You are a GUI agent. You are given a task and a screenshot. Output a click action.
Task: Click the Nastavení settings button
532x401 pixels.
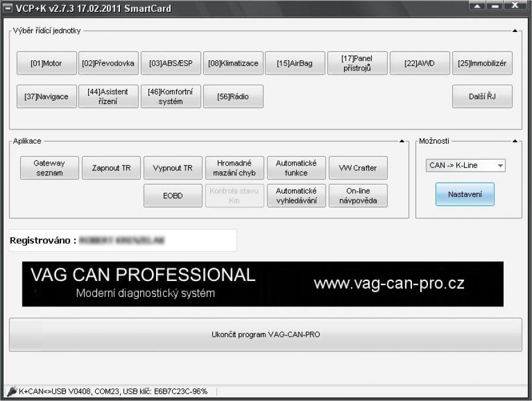pos(465,194)
